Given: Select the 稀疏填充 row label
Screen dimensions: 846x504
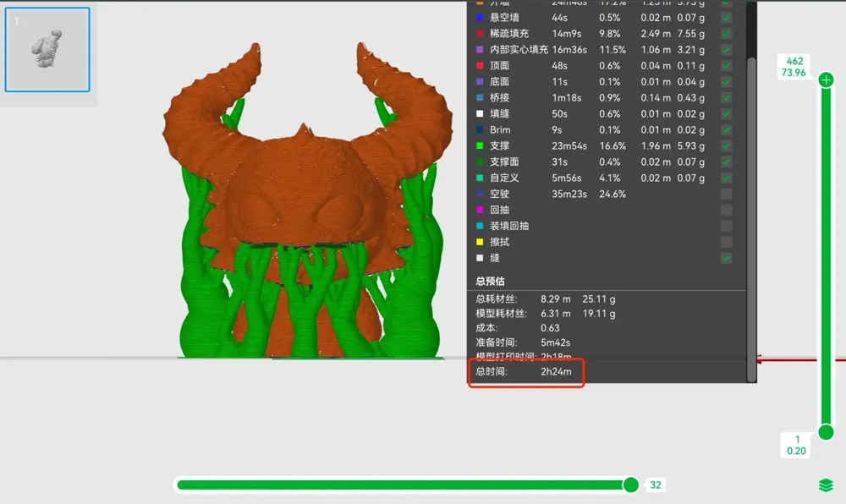Looking at the screenshot, I should coord(508,34).
